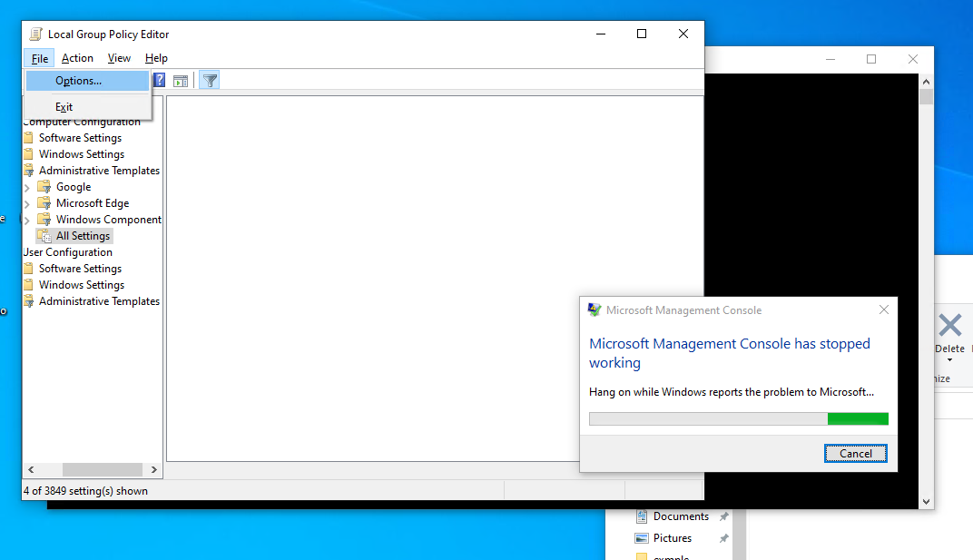Click the vertical scrollbar thumb in the black window
This screenshot has width=973, height=560.
click(x=926, y=97)
